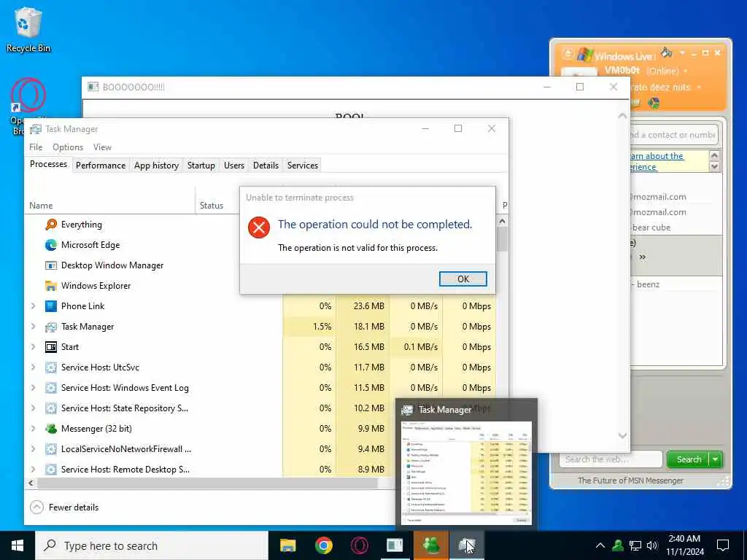Screen dimensions: 747x560
Task: Click the Windows Explorer process icon
Action: (x=51, y=286)
